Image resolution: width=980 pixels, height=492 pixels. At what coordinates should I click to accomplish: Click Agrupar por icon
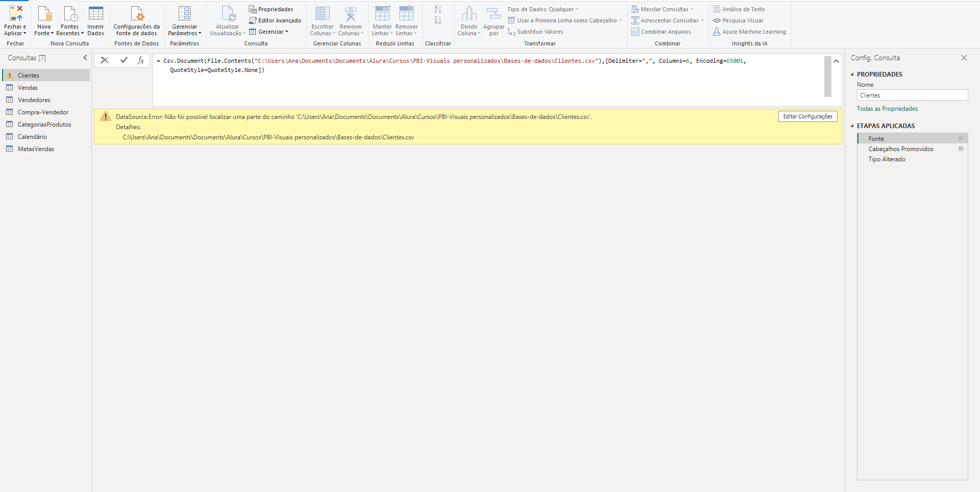pyautogui.click(x=493, y=14)
